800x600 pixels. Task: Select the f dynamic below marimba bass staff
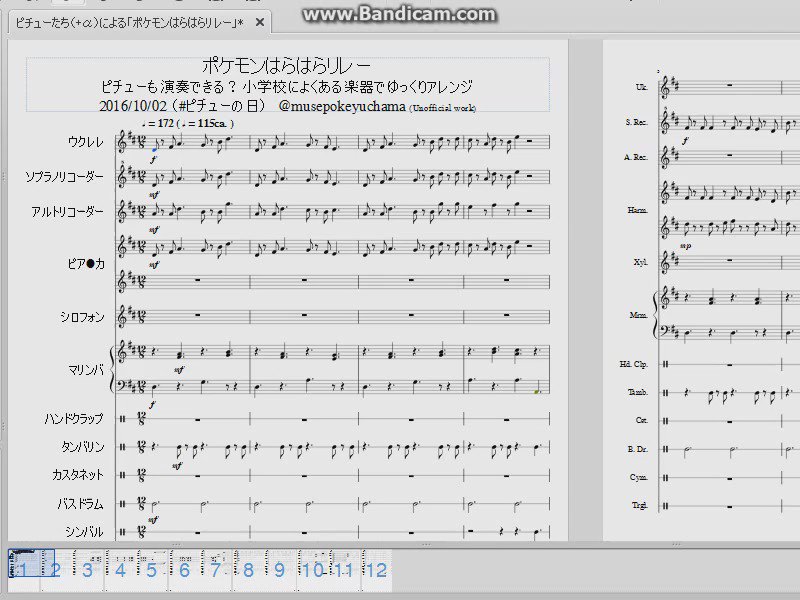tap(153, 405)
